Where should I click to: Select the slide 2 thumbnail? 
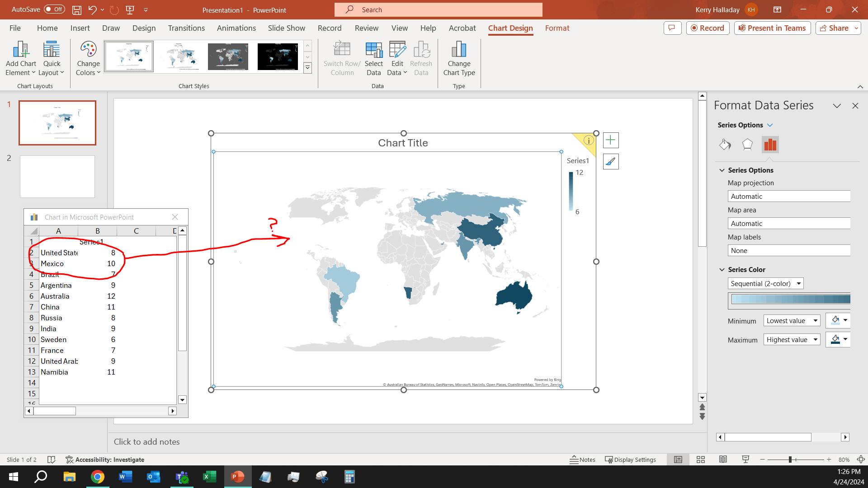click(57, 177)
